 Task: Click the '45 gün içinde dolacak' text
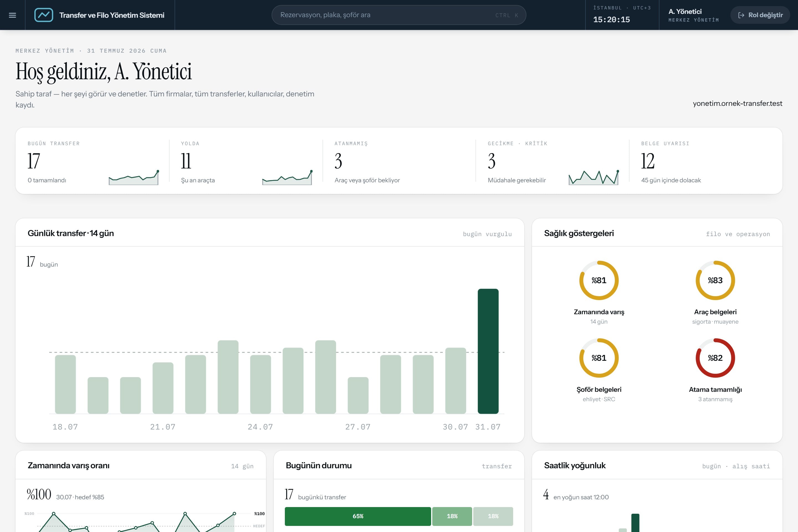(x=671, y=180)
